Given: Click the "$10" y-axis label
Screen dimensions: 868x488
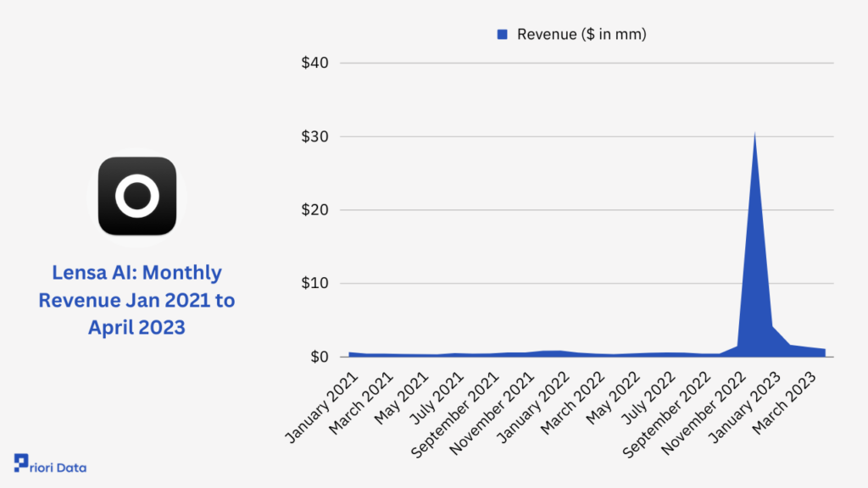Looking at the screenshot, I should [314, 283].
